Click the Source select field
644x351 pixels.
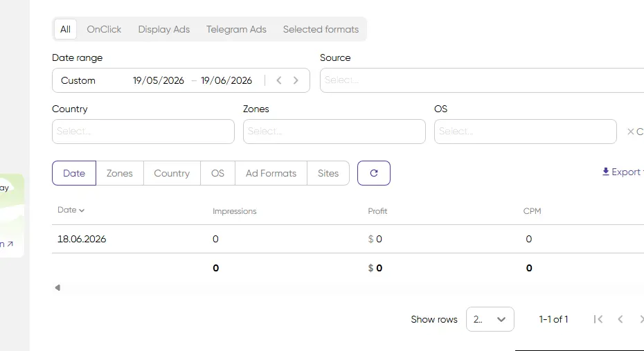pos(482,80)
